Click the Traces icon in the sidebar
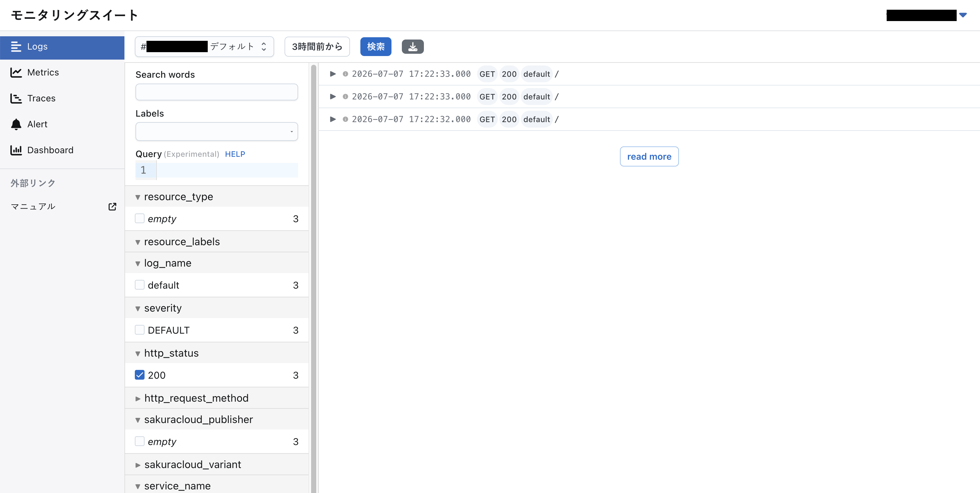Viewport: 980px width, 493px height. [16, 98]
